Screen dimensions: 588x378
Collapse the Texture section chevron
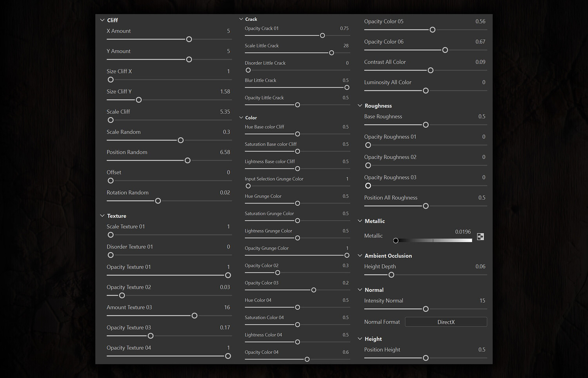pos(102,216)
